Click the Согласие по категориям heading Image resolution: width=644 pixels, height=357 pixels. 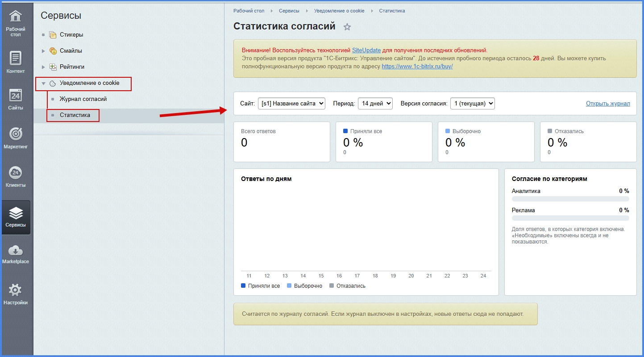(549, 179)
